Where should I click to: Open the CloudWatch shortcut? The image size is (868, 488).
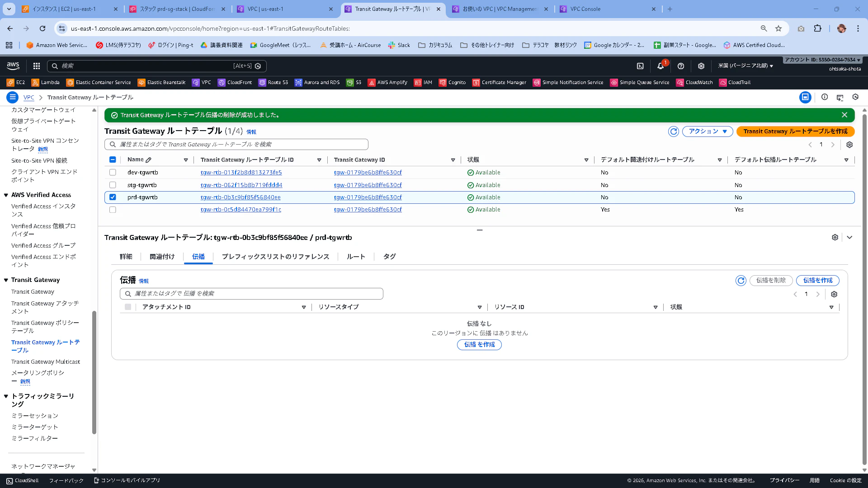pos(694,82)
